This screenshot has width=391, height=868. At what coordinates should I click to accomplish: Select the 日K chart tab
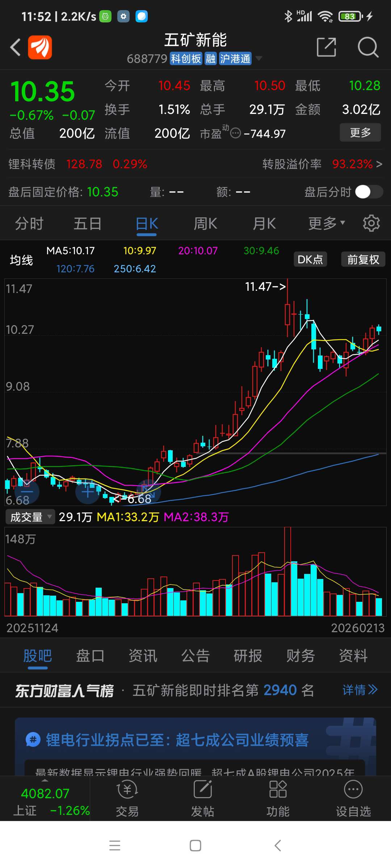point(147,224)
